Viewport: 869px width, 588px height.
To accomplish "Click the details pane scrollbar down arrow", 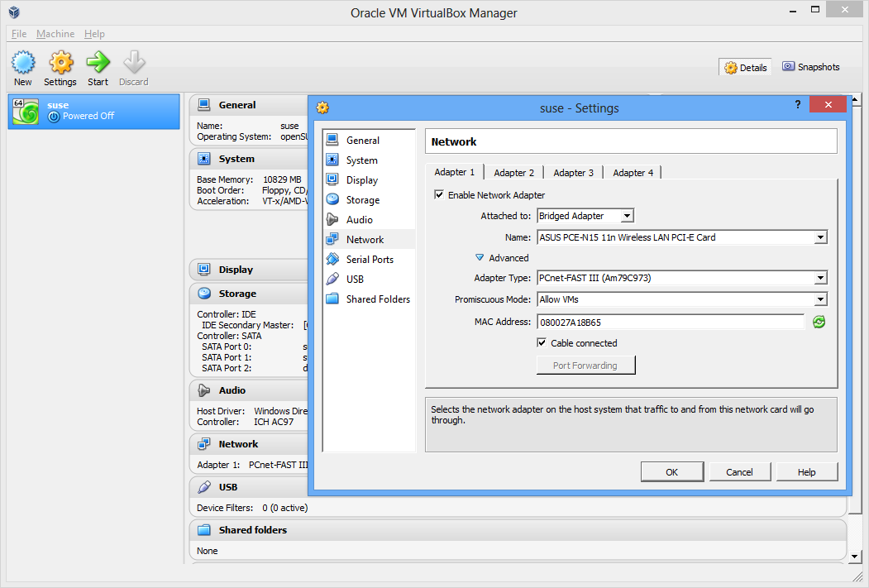I will [x=855, y=557].
